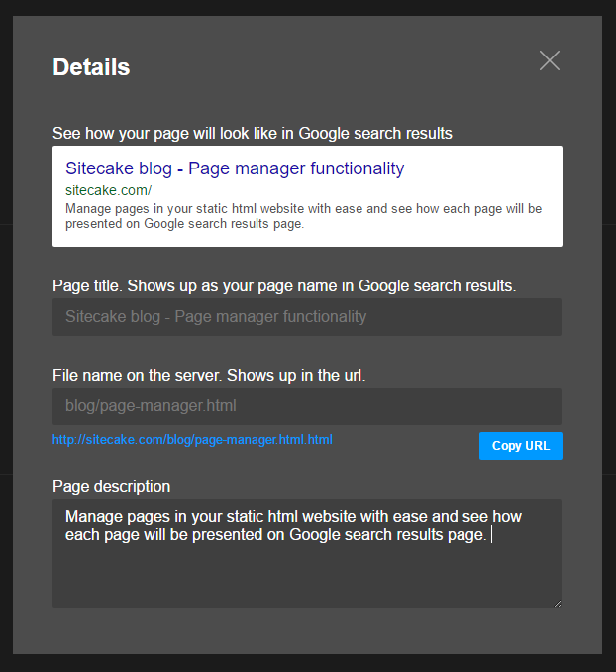
Task: Click the File name on the server label
Action: [209, 375]
